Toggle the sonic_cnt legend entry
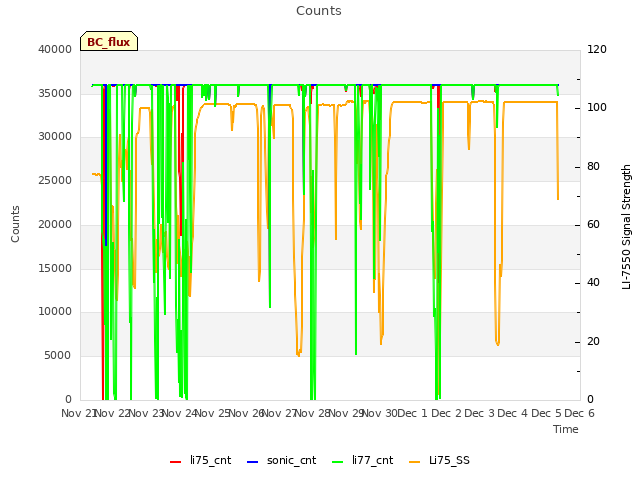The height and width of the screenshot is (480, 640). click(x=282, y=461)
